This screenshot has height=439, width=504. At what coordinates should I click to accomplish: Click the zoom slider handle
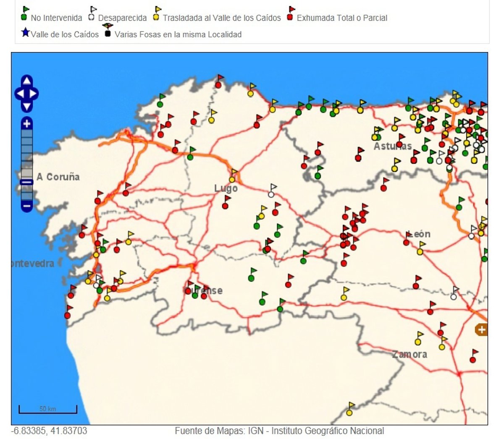click(26, 182)
